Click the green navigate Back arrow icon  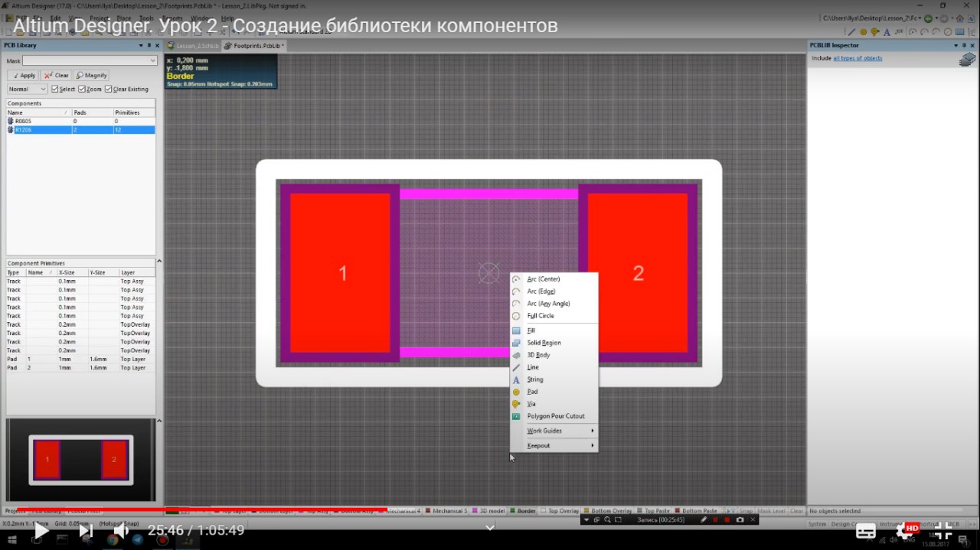[928, 18]
